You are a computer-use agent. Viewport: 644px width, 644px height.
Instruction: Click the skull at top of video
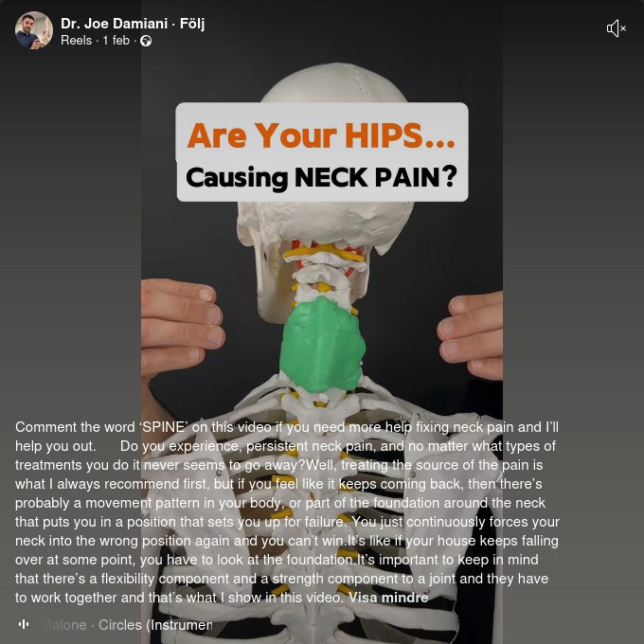pyautogui.click(x=332, y=82)
